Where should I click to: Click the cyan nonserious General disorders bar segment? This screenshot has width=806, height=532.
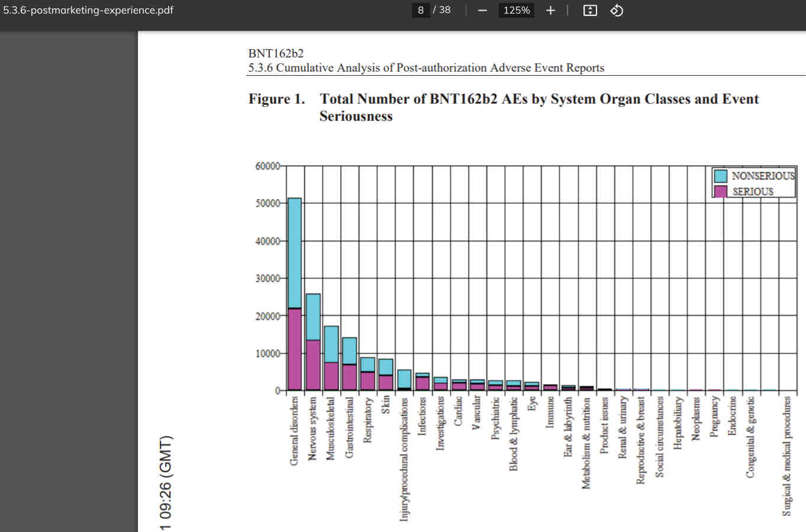point(294,253)
